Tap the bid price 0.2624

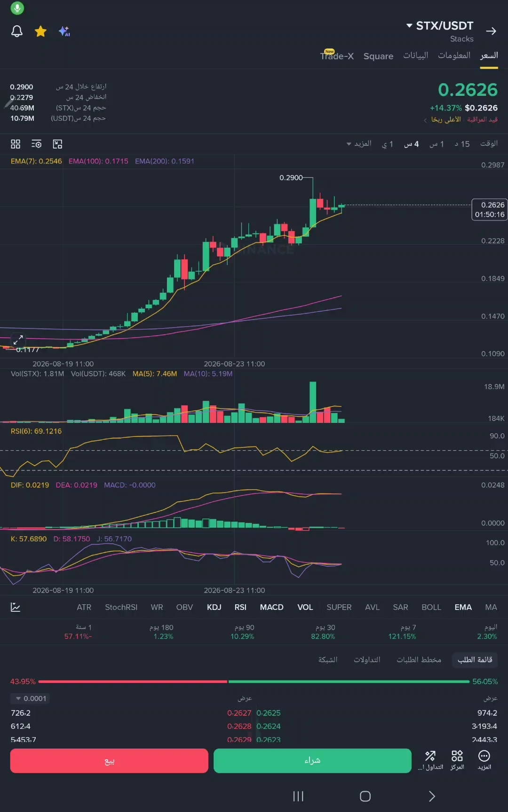click(269, 726)
